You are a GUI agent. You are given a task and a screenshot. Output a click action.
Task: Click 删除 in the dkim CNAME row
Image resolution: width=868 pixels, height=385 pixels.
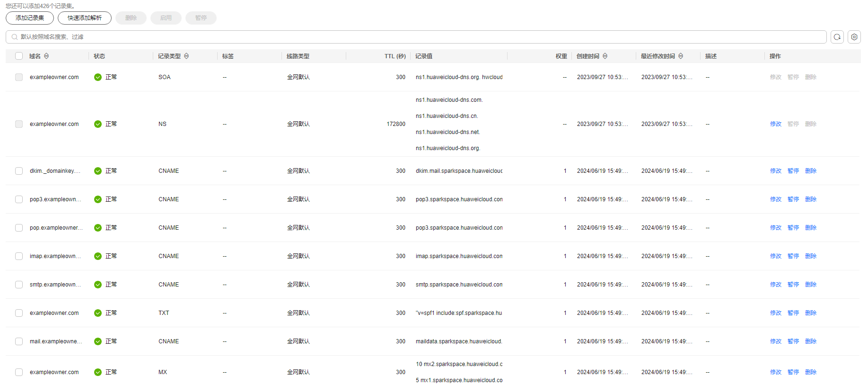[811, 171]
